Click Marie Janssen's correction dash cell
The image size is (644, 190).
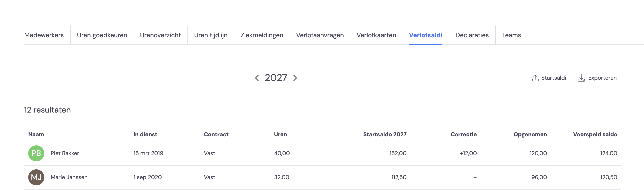(475, 177)
